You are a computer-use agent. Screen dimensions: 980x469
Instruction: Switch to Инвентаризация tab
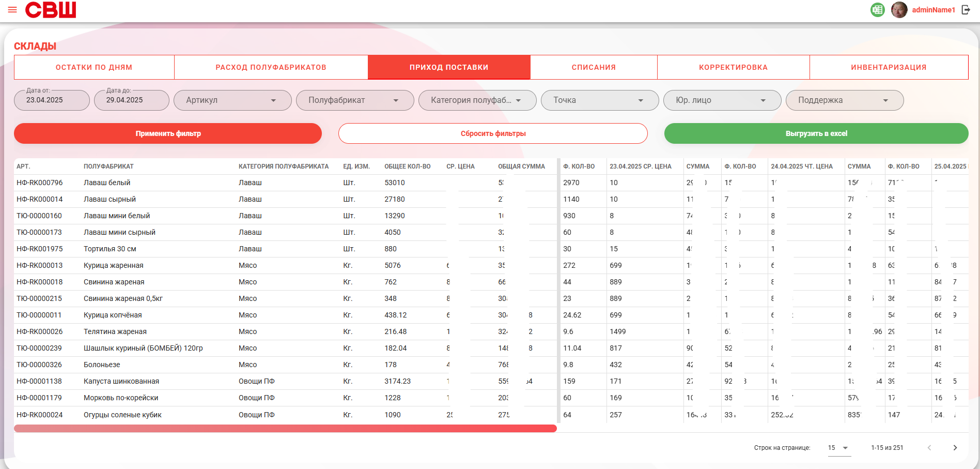coord(889,67)
